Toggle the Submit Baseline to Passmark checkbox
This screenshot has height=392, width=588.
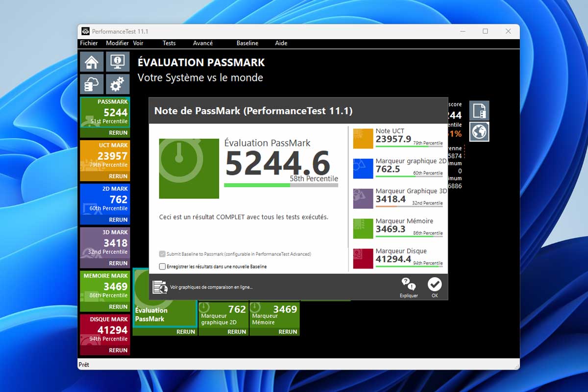coord(163,254)
